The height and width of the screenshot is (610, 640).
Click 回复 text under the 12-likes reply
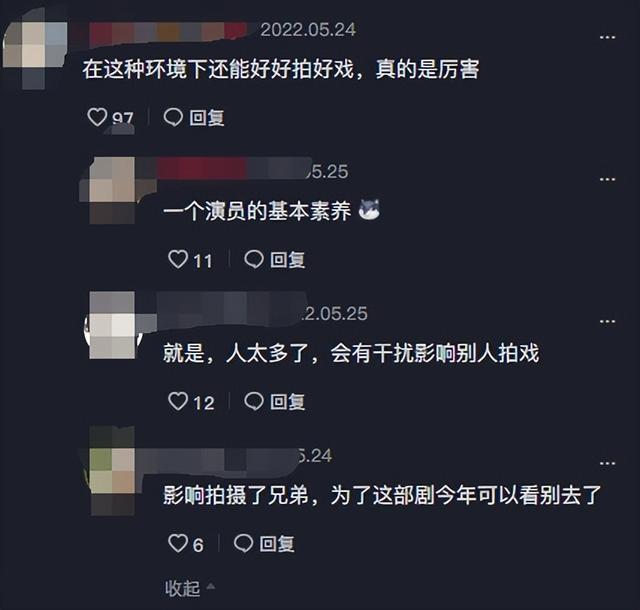pos(288,402)
